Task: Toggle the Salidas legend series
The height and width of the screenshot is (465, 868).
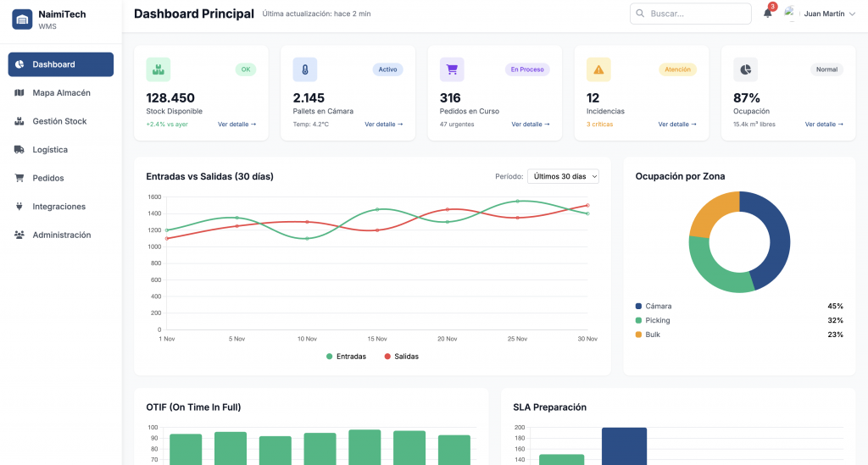Action: [402, 357]
